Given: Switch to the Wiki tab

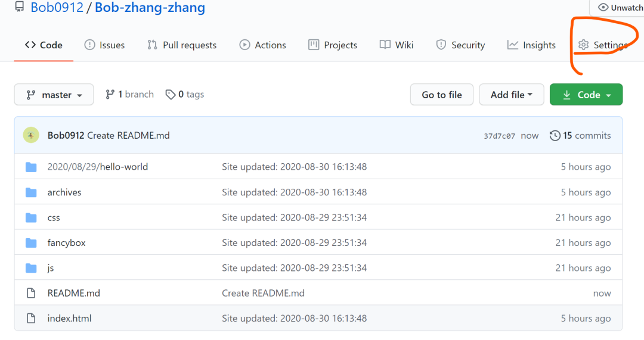Looking at the screenshot, I should 397,45.
